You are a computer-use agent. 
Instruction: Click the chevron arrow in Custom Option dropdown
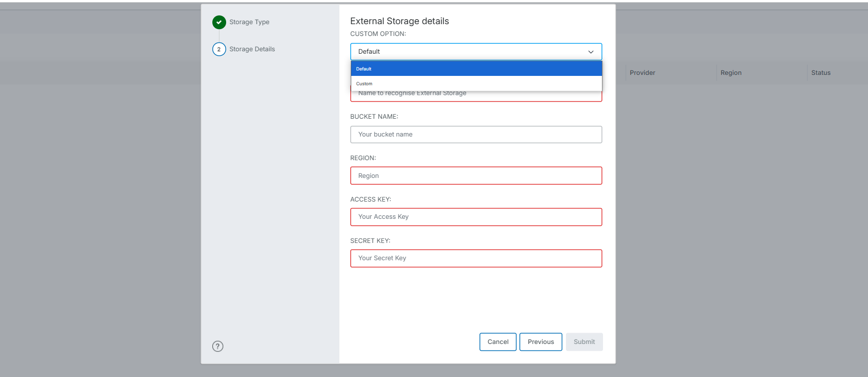591,52
